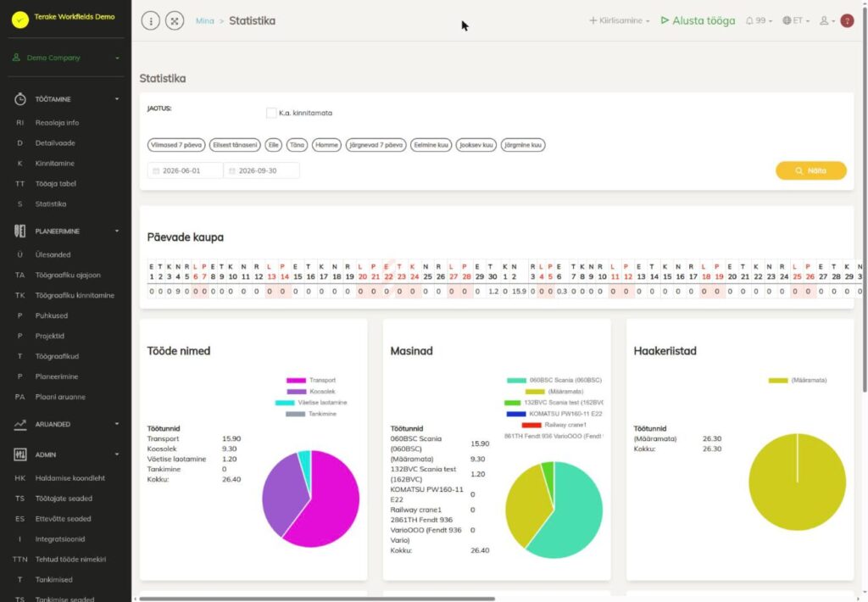The width and height of the screenshot is (868, 602).
Task: Click the yellow Näita search button
Action: (x=811, y=170)
